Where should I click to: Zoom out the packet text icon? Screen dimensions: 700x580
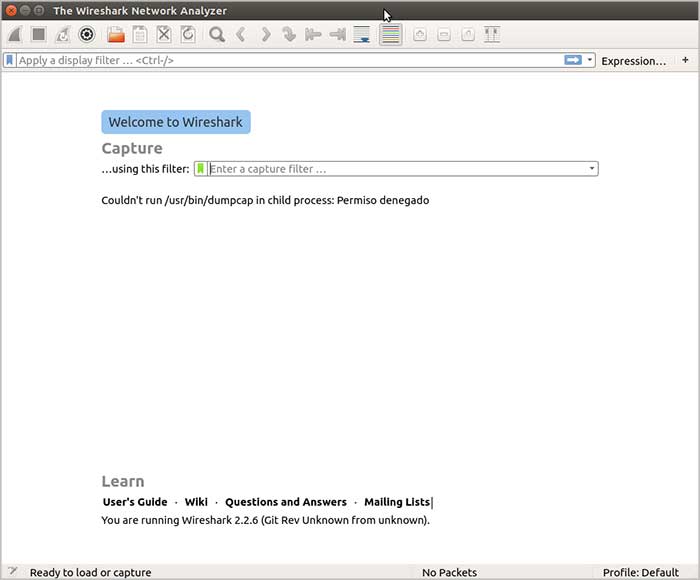point(444,34)
